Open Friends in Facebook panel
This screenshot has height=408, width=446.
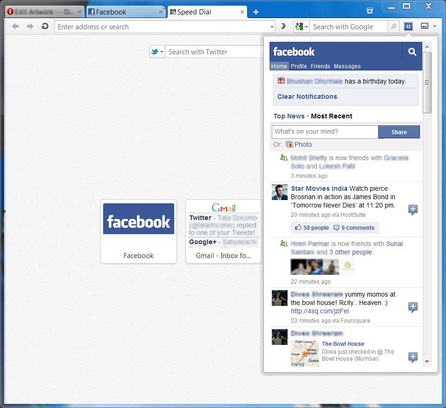[x=320, y=66]
